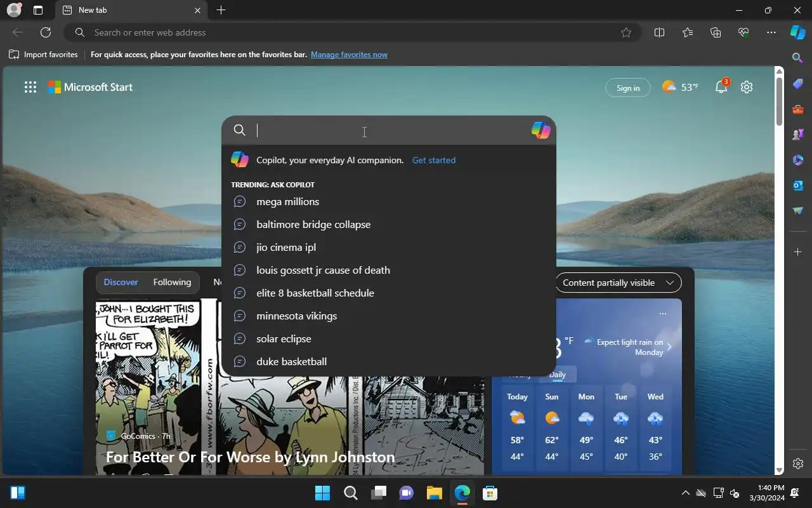Click the page vertical scrollbar thumb
The image size is (812, 508).
tap(780, 100)
